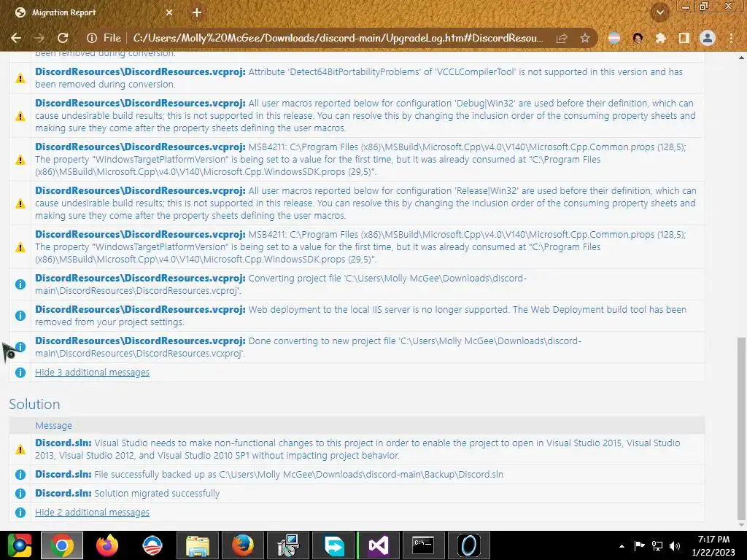
Task: Click info icon beside Hide 2 additional messages
Action: (x=20, y=513)
